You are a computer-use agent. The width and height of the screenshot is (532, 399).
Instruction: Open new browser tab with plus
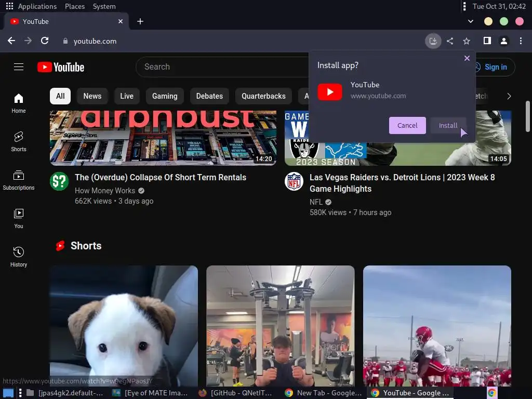[140, 21]
